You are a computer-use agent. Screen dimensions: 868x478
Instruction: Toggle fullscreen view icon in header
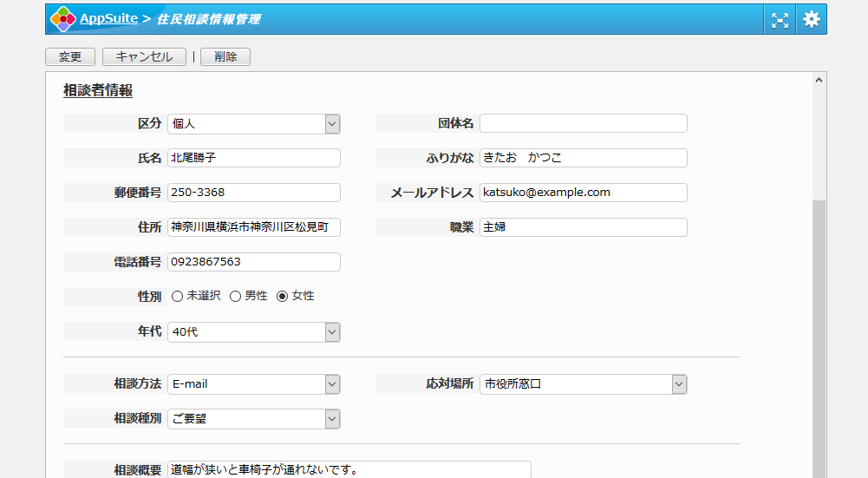point(780,20)
